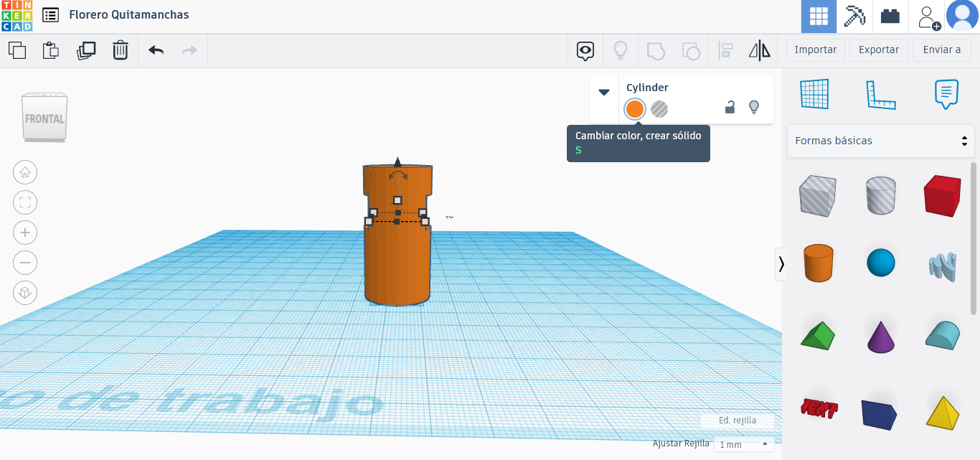
Task: Click the Home view button
Action: coord(25,172)
